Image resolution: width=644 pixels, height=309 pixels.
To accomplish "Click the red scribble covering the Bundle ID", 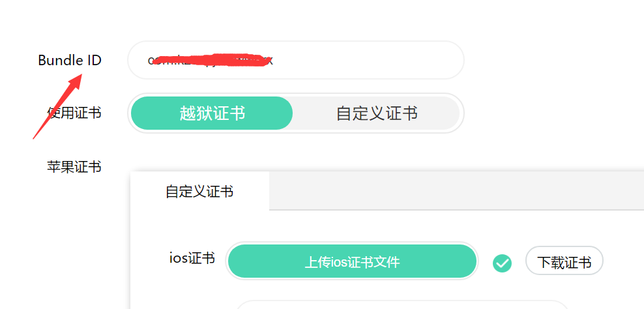I will 209,59.
